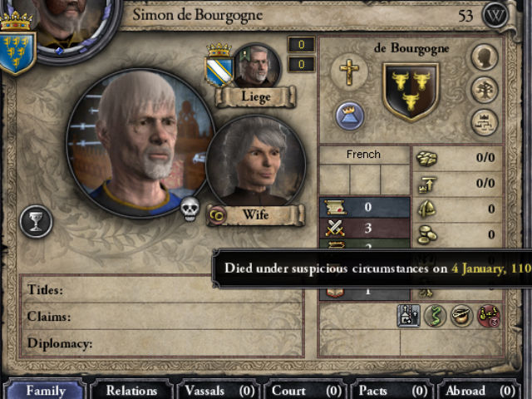Image resolution: width=532 pixels, height=399 pixels.
Task: Click the Wikipedia W icon
Action: pos(495,15)
